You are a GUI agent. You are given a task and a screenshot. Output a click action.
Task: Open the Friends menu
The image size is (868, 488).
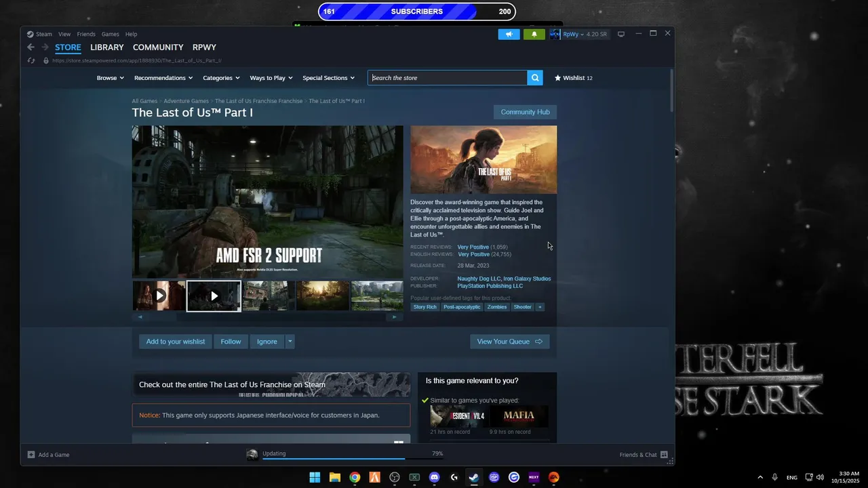pyautogui.click(x=86, y=34)
